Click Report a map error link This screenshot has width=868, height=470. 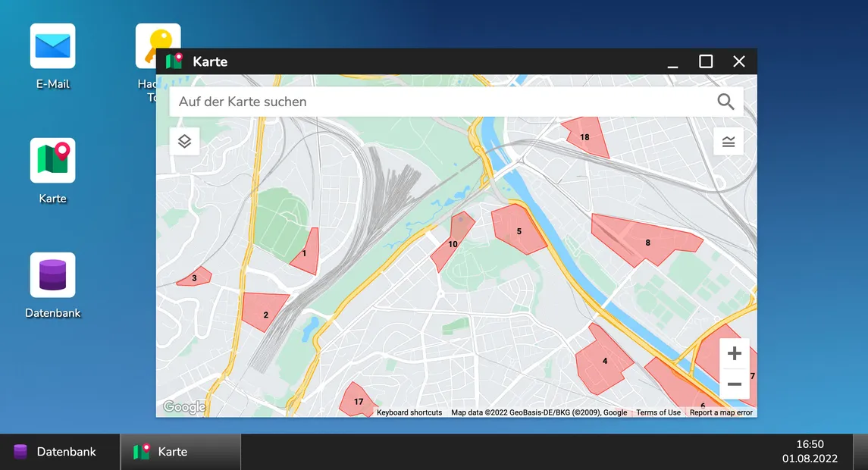click(x=721, y=412)
